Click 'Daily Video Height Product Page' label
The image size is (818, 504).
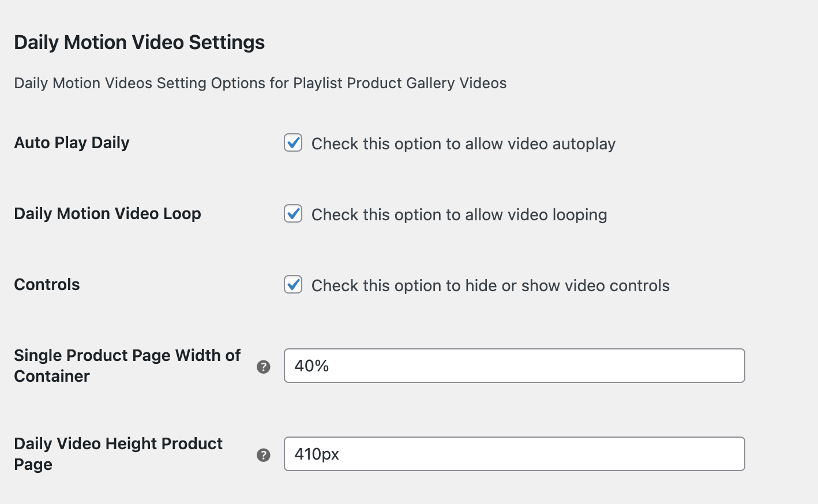point(118,454)
